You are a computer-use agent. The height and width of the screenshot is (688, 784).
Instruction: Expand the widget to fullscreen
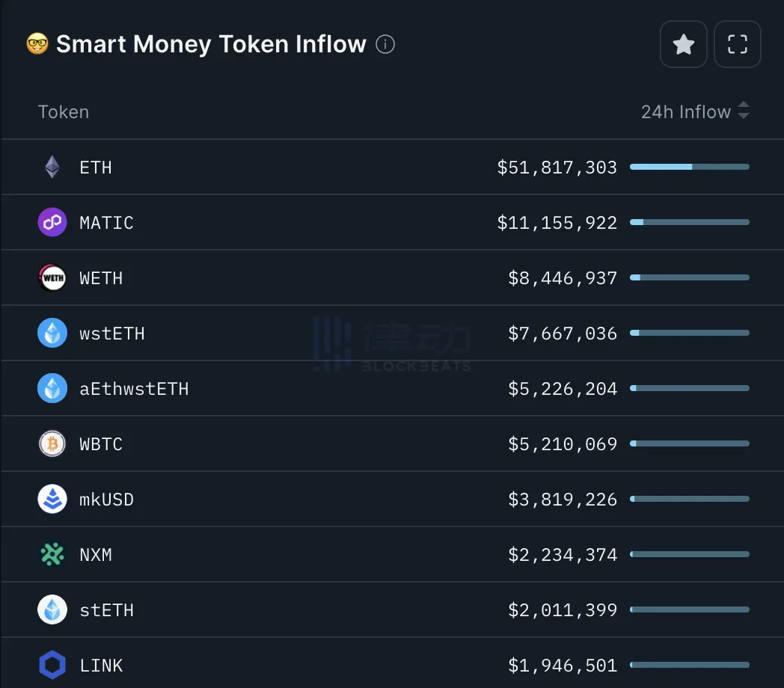[x=738, y=45]
